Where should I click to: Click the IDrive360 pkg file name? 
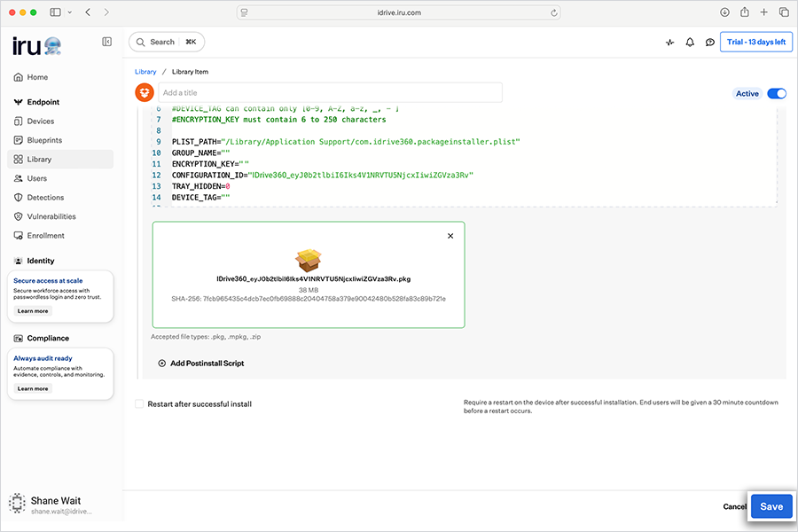click(314, 279)
